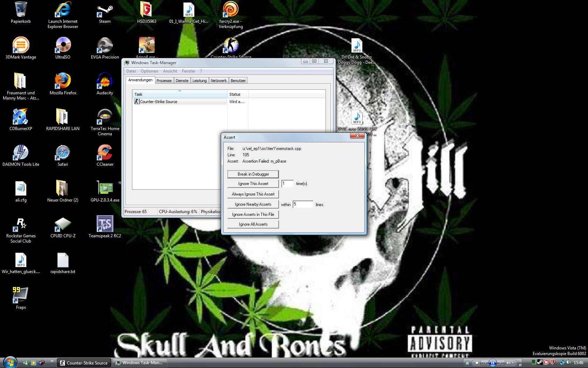
Task: Click the Break in Debugger button
Action: [253, 174]
